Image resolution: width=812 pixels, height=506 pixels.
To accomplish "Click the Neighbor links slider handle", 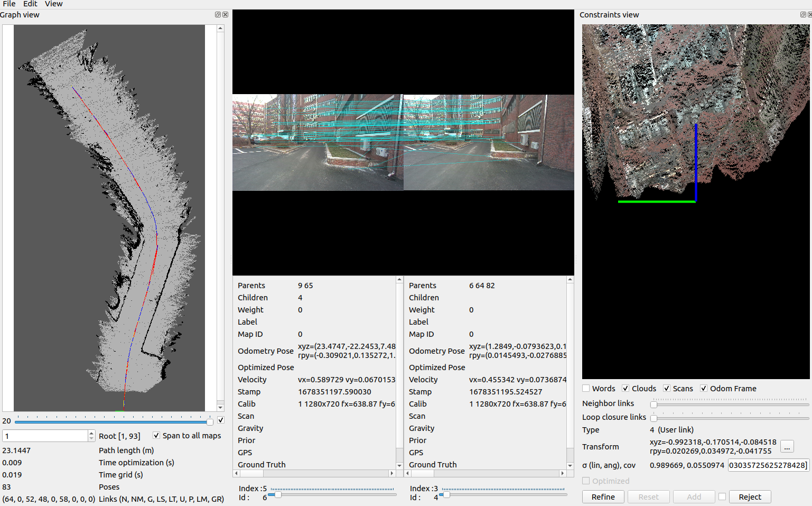I will tap(654, 404).
